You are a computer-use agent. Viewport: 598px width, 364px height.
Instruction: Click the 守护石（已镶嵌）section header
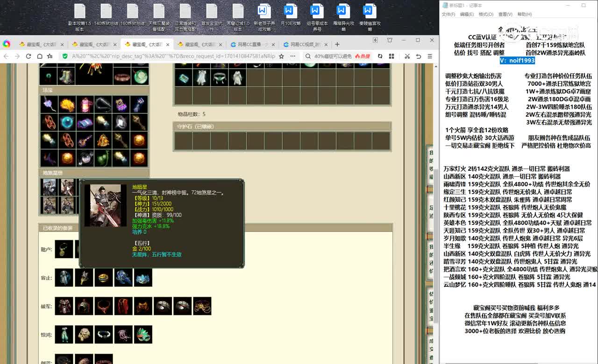tap(282, 126)
